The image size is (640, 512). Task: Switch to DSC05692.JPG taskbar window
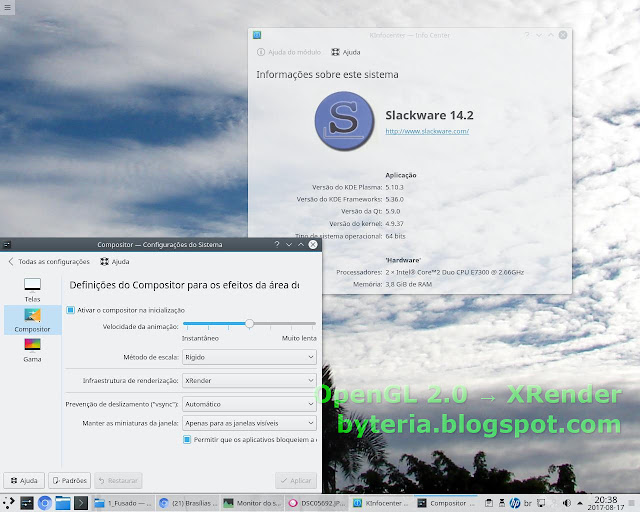pos(317,503)
